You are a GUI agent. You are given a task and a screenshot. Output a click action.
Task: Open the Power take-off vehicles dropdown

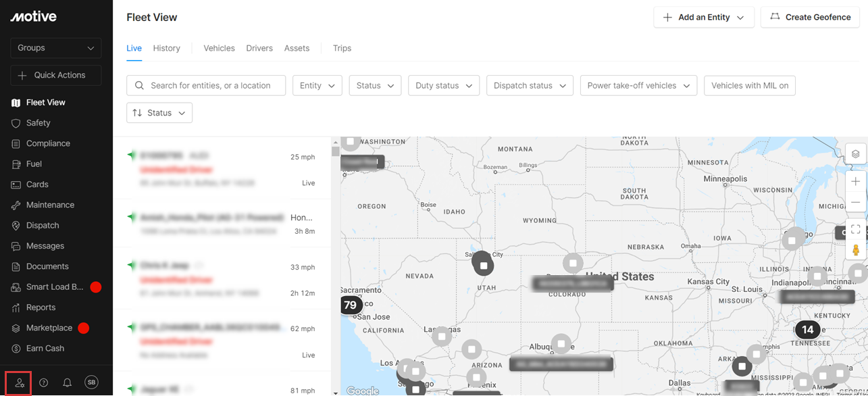(x=638, y=86)
